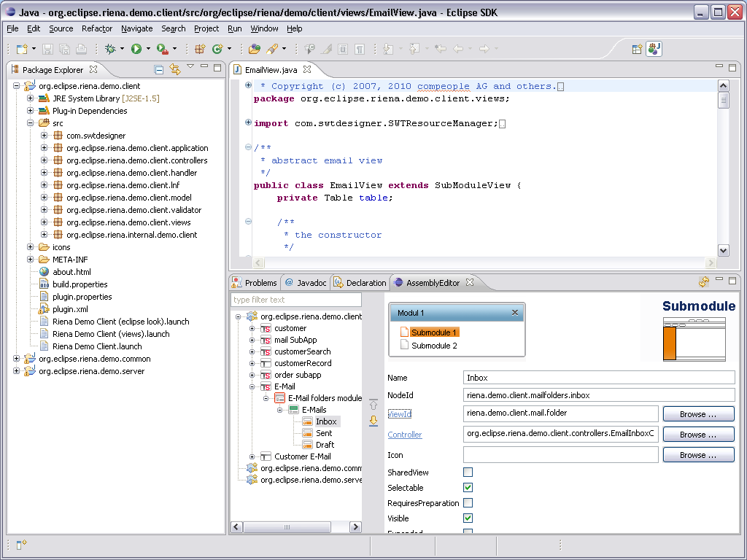The image size is (747, 560).
Task: Move node down with the yellow down arrow
Action: point(373,421)
